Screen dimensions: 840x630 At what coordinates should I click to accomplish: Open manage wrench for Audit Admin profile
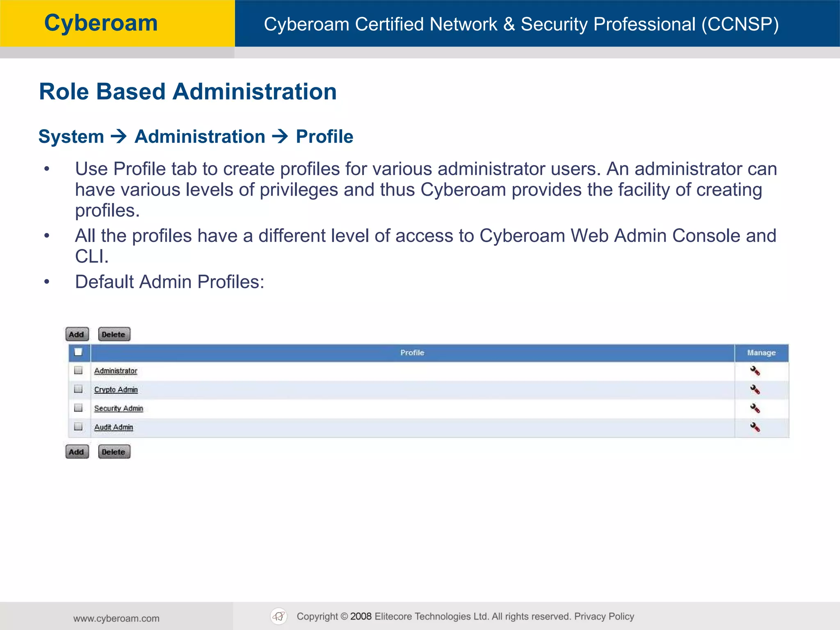tap(755, 427)
